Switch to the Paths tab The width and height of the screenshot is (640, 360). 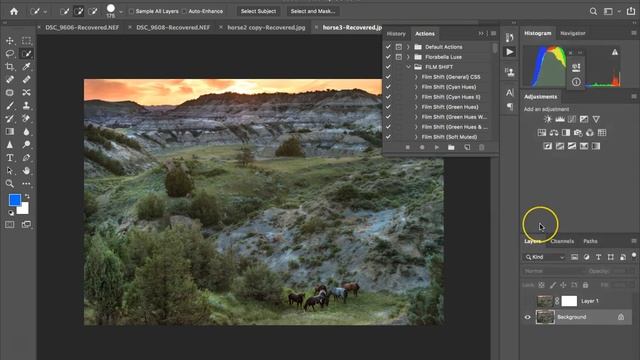[x=590, y=242]
